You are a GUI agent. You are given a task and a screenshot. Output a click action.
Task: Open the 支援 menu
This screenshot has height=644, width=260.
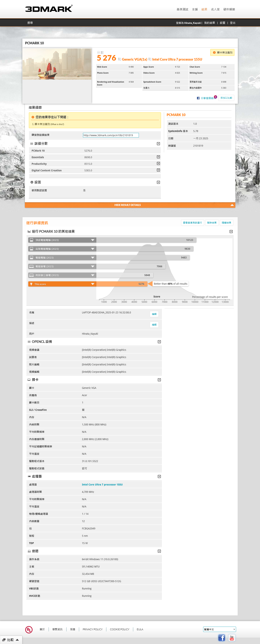(195, 9)
